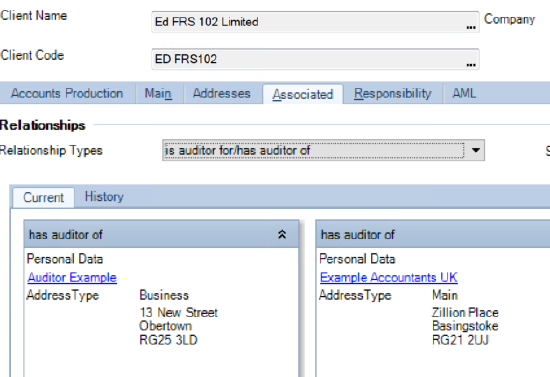550x377 pixels.
Task: Switch to the Main tab
Action: pos(158,93)
